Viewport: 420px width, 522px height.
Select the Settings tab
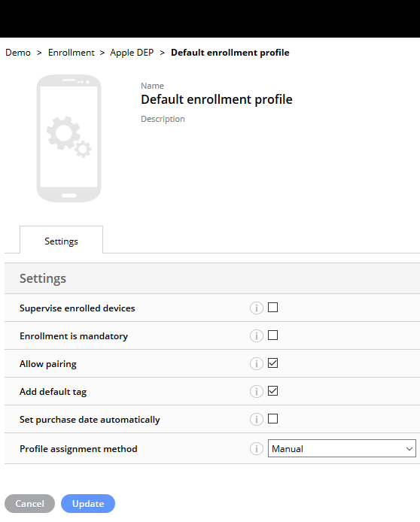(x=61, y=240)
